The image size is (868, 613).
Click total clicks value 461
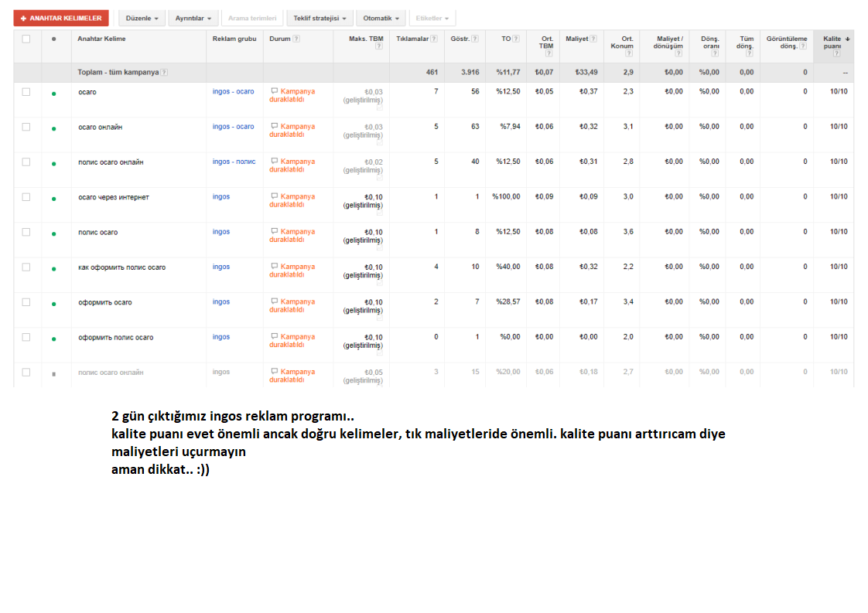click(x=432, y=73)
